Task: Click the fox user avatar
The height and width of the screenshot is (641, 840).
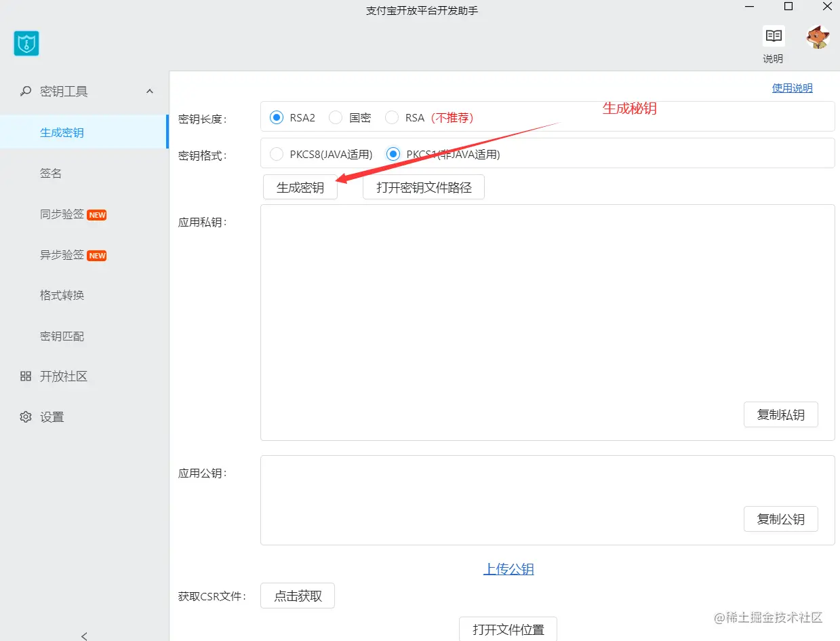Action: click(x=818, y=37)
